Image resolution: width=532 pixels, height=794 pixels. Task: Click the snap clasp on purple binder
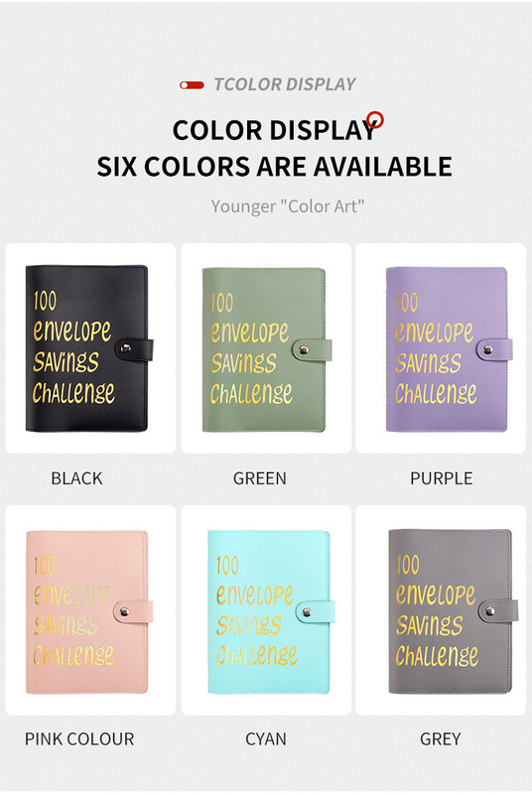pos(488,349)
